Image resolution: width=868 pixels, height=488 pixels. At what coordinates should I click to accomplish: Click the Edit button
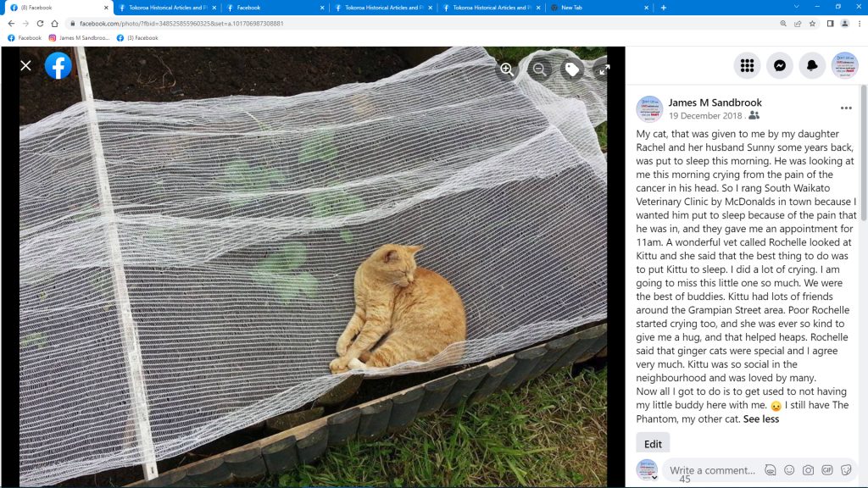tap(653, 444)
